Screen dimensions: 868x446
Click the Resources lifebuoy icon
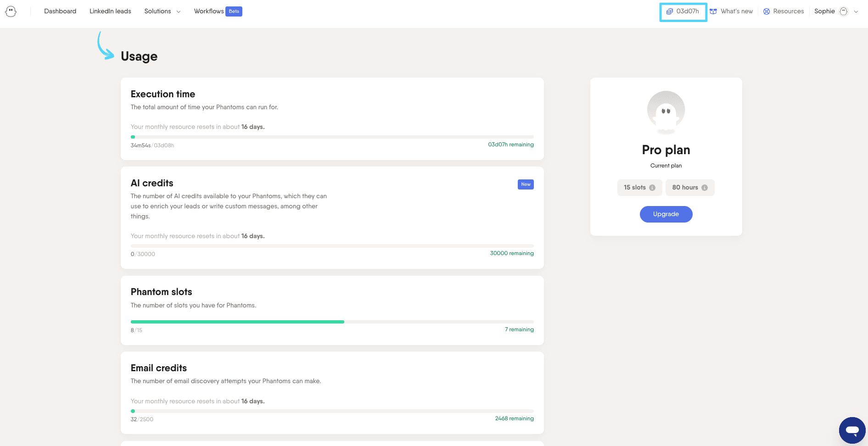tap(767, 11)
